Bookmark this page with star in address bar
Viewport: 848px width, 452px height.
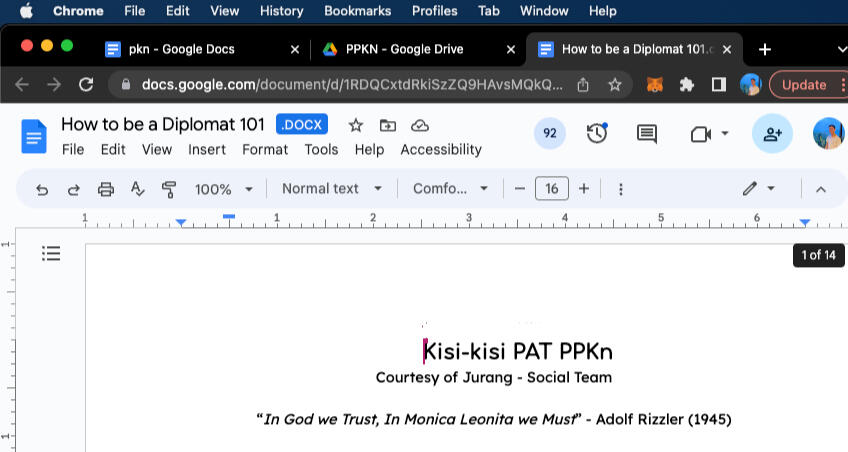[615, 85]
